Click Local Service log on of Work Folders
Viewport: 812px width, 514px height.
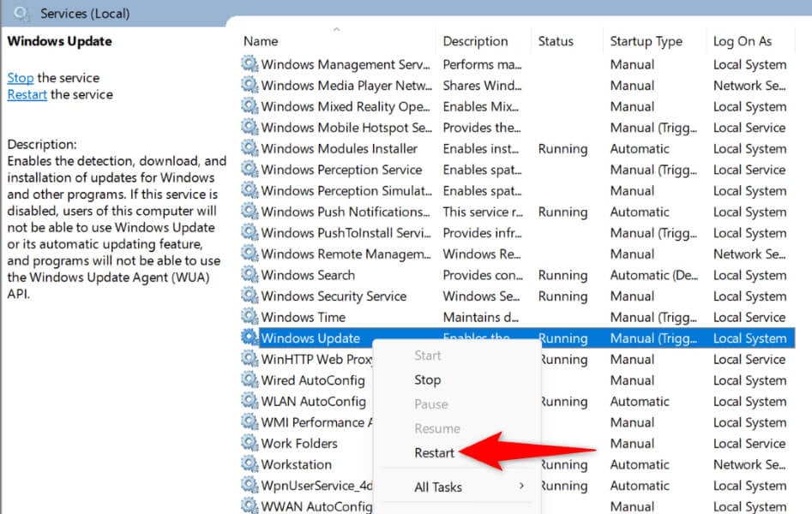tap(749, 444)
